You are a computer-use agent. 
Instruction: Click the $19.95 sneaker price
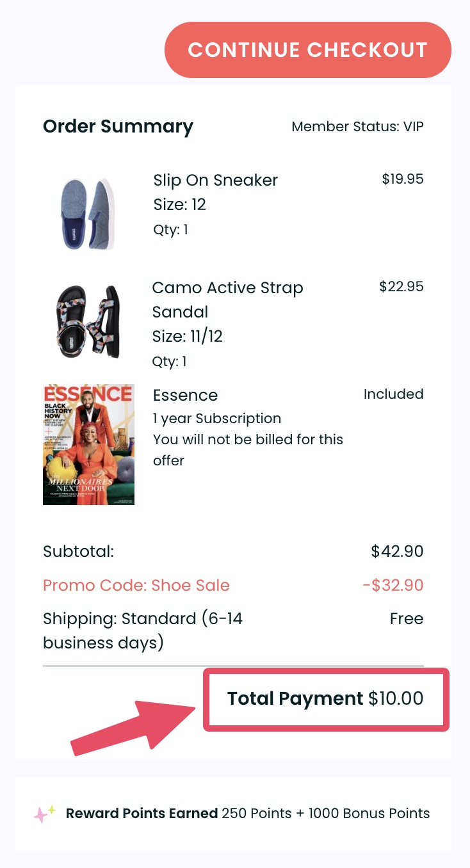click(x=402, y=179)
